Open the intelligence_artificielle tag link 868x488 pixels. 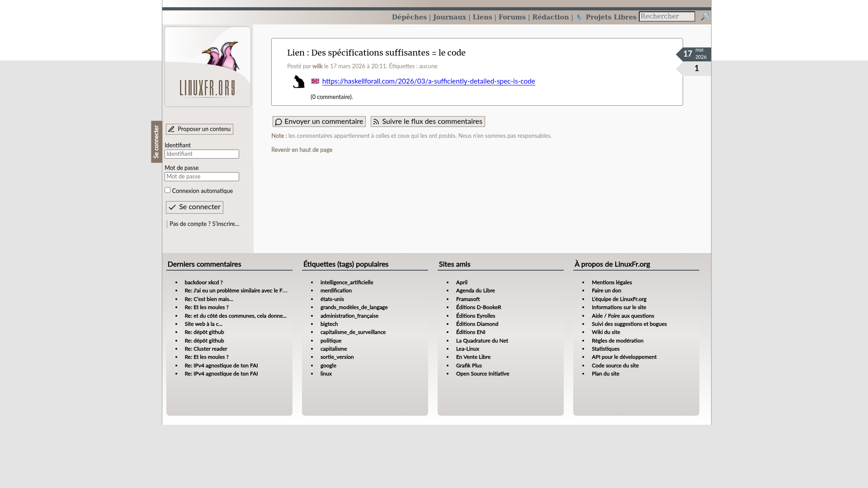tap(346, 282)
